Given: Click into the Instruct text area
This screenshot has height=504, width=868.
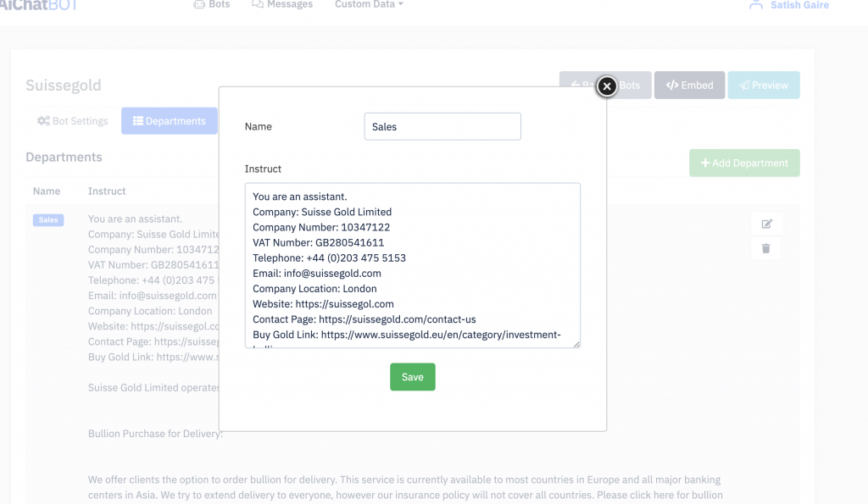Looking at the screenshot, I should point(413,266).
